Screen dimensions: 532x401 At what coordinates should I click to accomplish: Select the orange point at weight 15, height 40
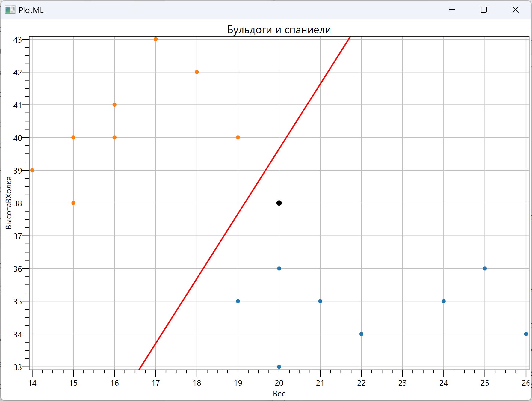[x=73, y=138]
